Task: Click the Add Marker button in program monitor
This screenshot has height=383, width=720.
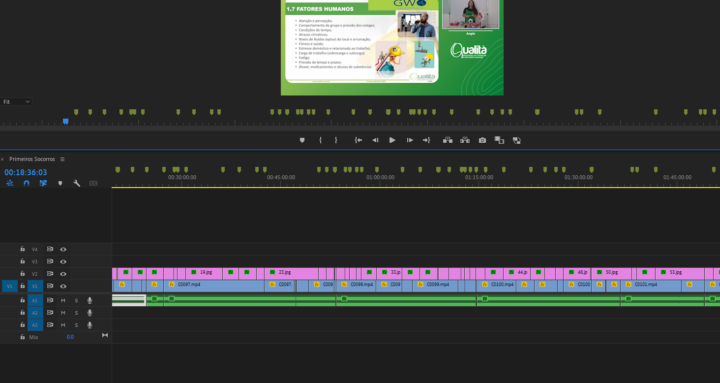Action: (302, 141)
